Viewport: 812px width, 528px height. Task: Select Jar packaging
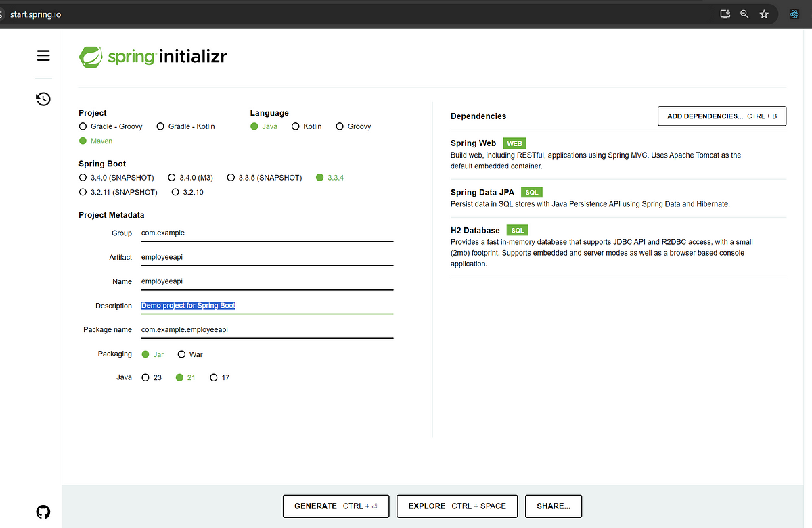tap(153, 354)
